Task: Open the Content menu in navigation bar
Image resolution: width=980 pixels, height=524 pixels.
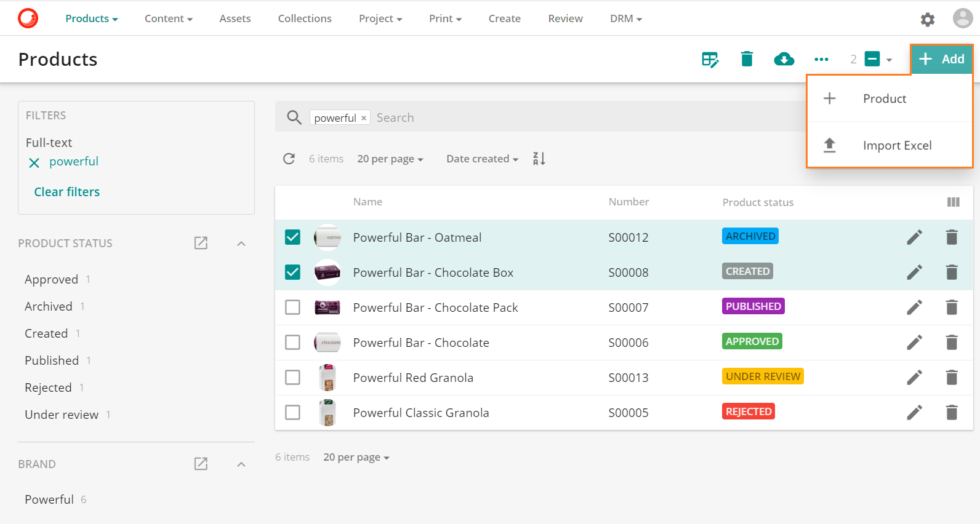Action: click(x=168, y=18)
